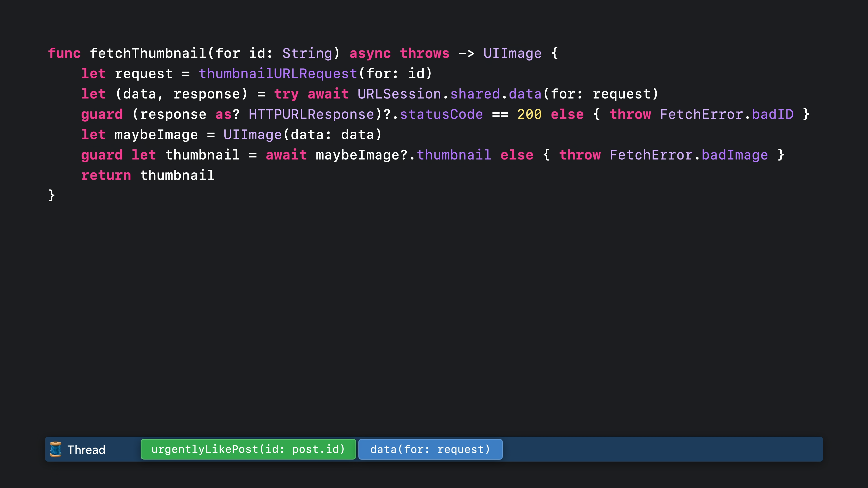Click URLSession in the code

[x=399, y=94]
